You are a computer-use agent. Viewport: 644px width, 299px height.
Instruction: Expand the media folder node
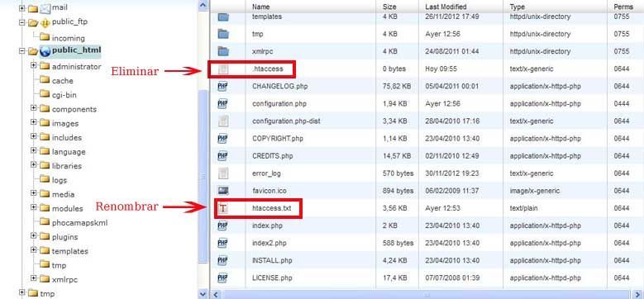pyautogui.click(x=34, y=193)
